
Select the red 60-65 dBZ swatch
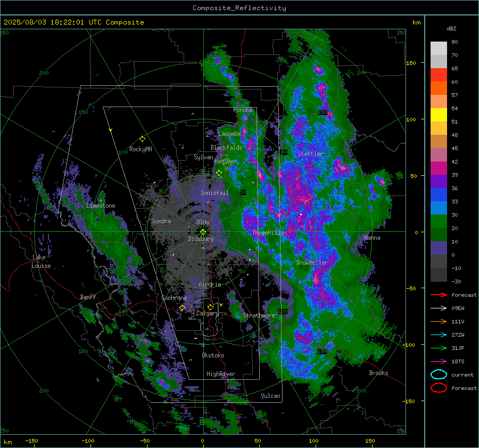(x=439, y=75)
